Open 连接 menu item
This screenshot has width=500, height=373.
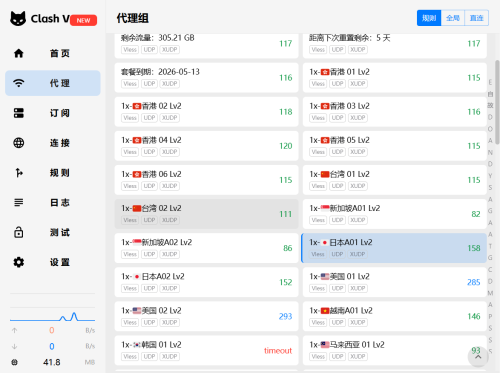(53, 143)
